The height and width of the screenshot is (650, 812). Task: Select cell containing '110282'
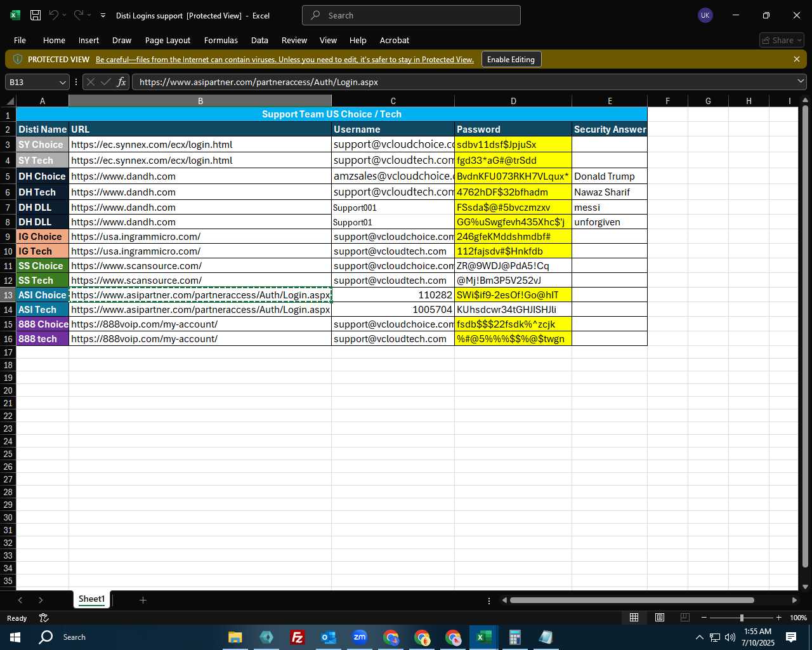[393, 295]
